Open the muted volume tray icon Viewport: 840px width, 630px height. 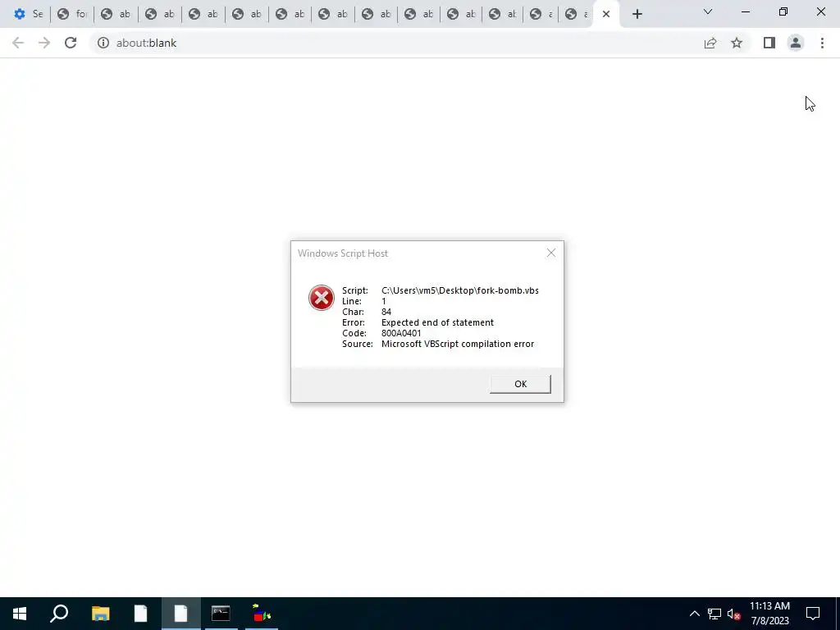point(733,614)
